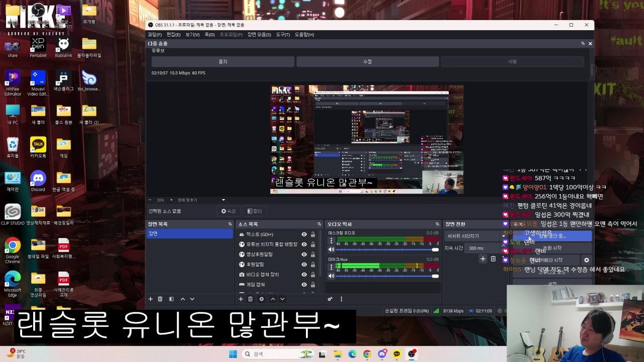The height and width of the screenshot is (362, 644).
Task: Move scene down in 장면 목록
Action: [192, 299]
